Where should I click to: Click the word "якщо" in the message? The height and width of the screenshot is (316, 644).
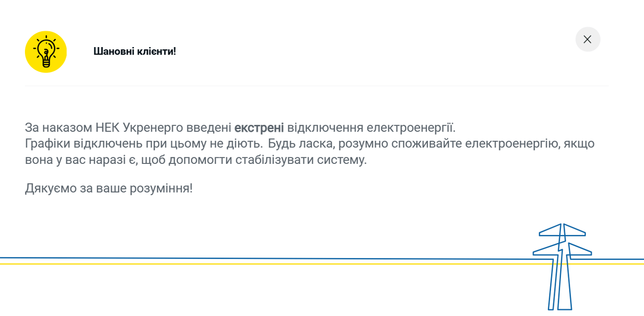point(578,144)
